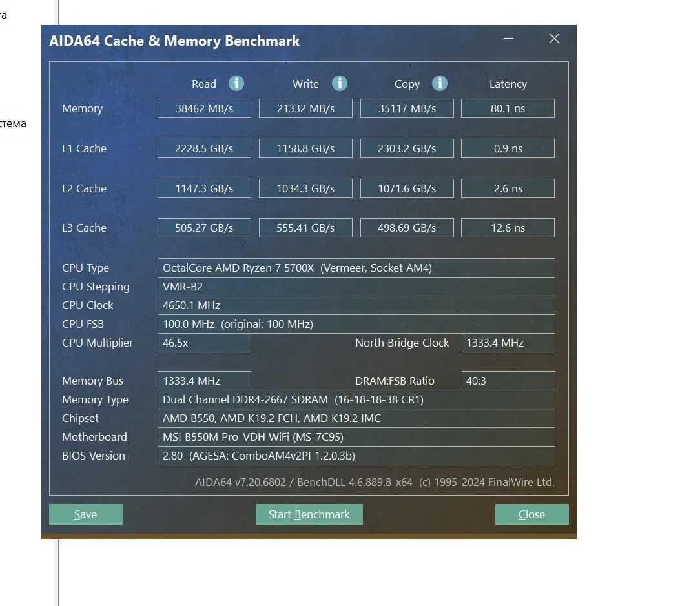Click the CPU Stepping value VMR-B2
Screen dimensions: 700x606
(356, 287)
